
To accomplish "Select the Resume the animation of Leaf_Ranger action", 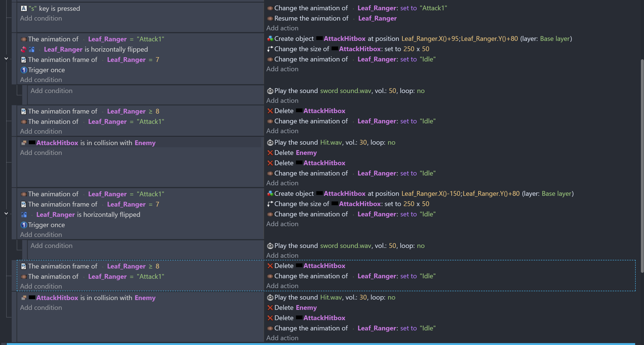I will [311, 18].
